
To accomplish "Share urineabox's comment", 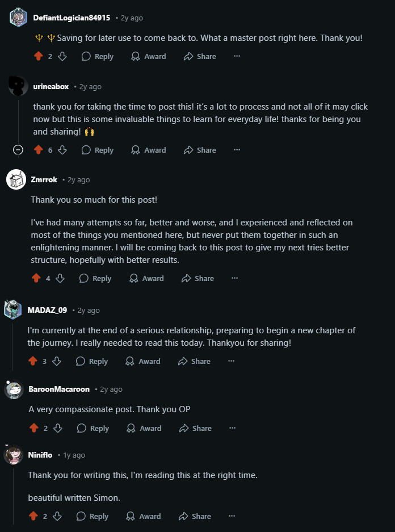I will click(x=200, y=150).
